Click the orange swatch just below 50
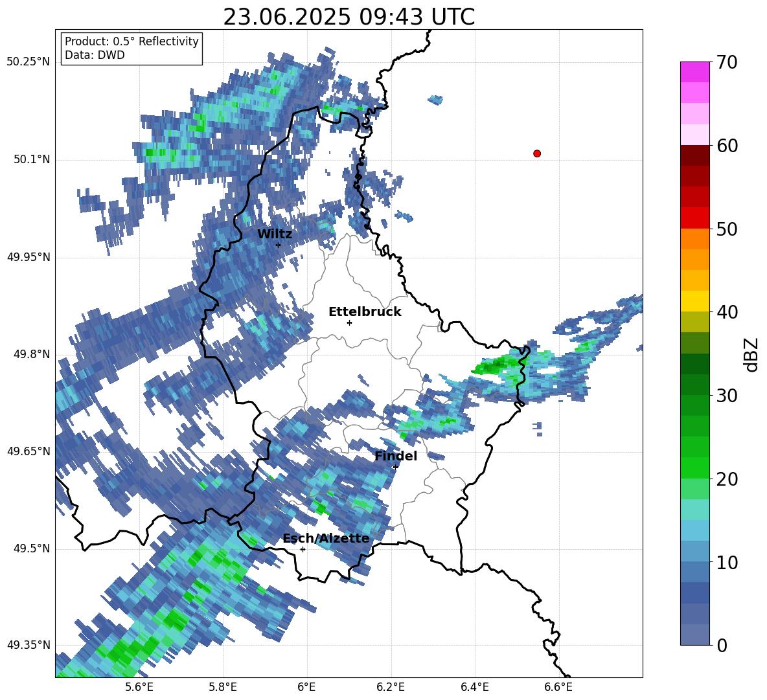The width and height of the screenshot is (767, 700). [x=694, y=239]
